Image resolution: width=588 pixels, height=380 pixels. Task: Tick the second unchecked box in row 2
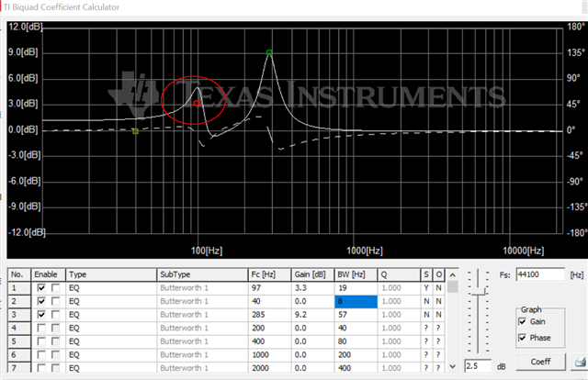tap(55, 301)
